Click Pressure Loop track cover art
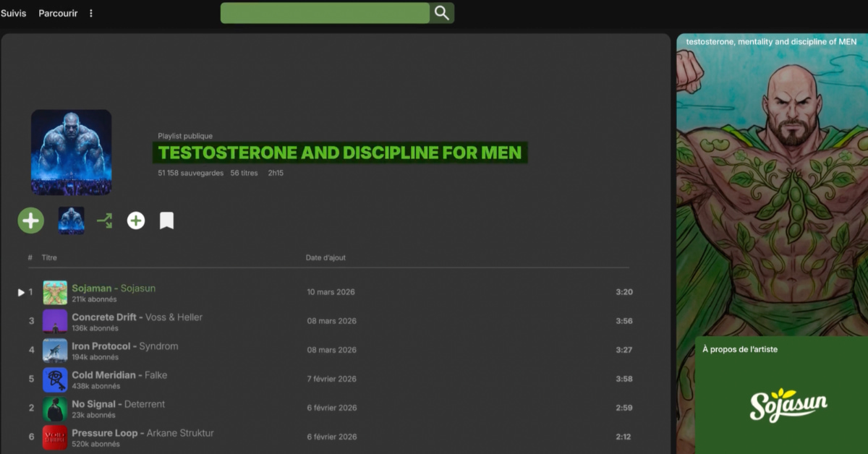The image size is (868, 454). point(55,437)
